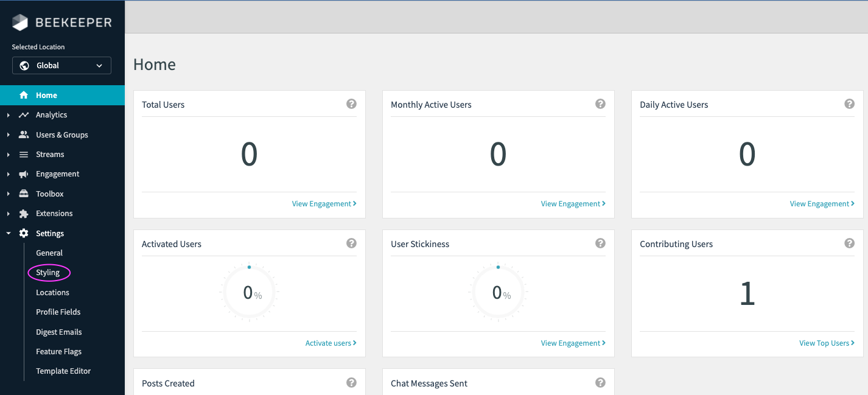This screenshot has width=868, height=395.
Task: Click the Analytics chart icon in sidebar
Action: (x=24, y=115)
